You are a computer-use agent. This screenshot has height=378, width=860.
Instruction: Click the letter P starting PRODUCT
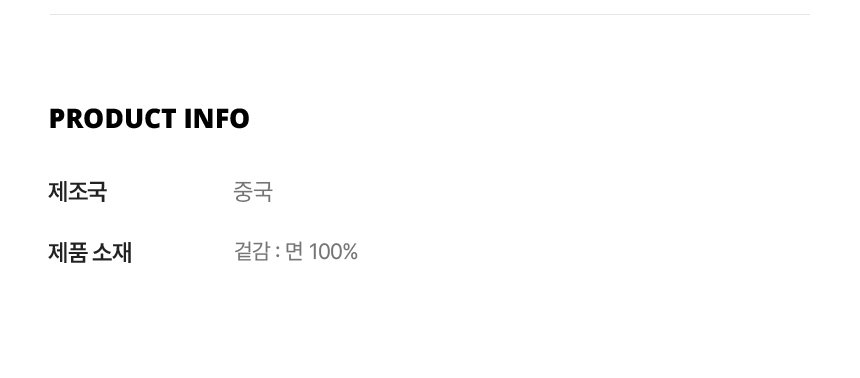(58, 119)
